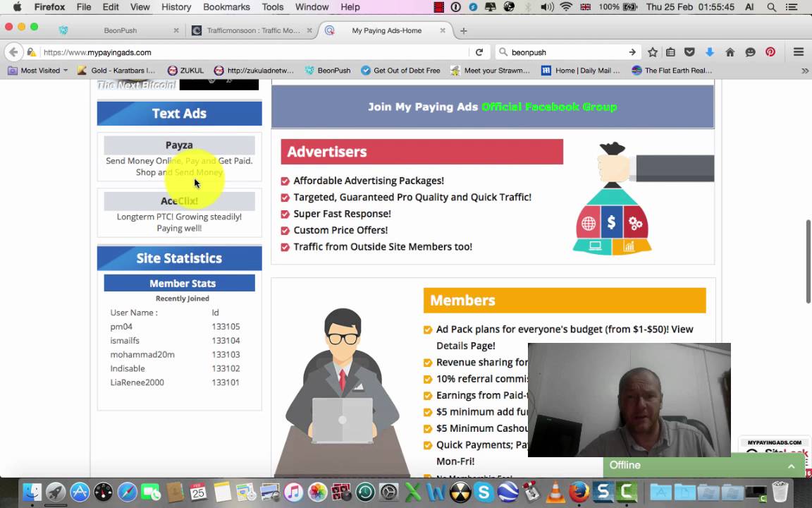This screenshot has height=508, width=812.
Task: Launch the App Store from the dock
Action: tap(79, 491)
